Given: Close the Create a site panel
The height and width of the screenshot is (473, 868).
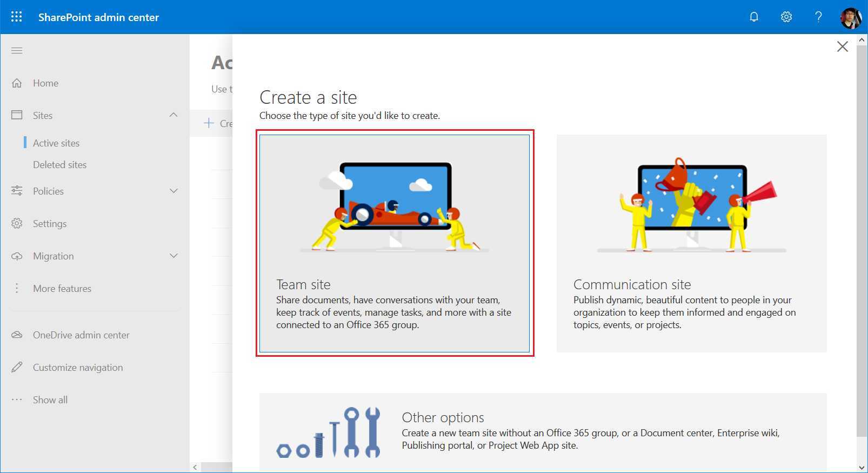Looking at the screenshot, I should click(x=842, y=46).
